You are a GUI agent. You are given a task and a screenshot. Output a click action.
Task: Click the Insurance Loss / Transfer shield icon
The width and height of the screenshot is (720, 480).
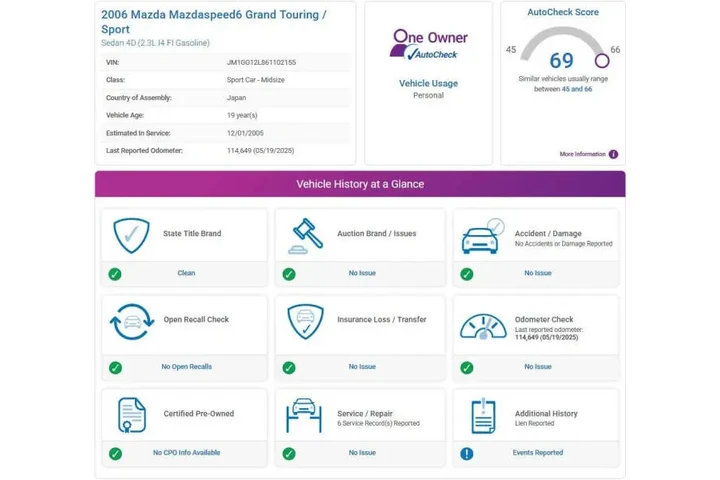click(305, 322)
